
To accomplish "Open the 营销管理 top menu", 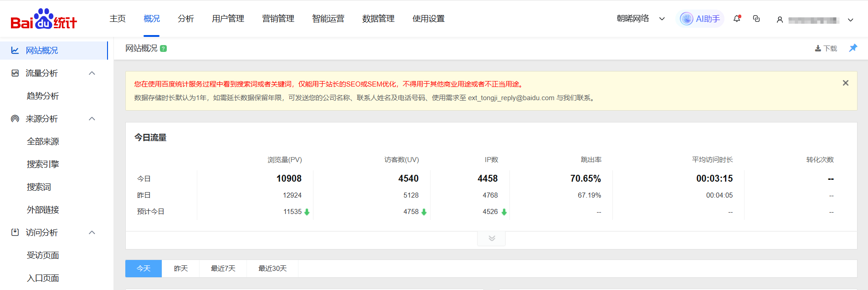I will point(278,19).
